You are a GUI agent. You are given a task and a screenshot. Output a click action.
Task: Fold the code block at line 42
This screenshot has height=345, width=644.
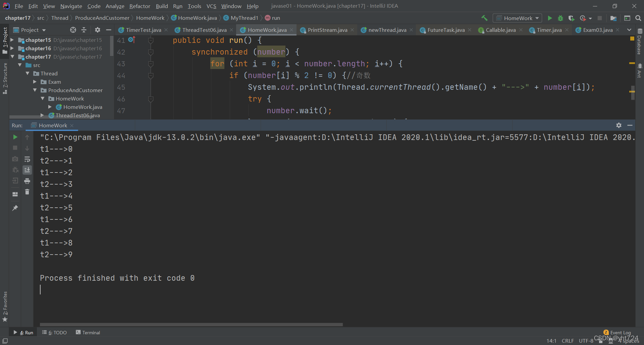pyautogui.click(x=151, y=52)
